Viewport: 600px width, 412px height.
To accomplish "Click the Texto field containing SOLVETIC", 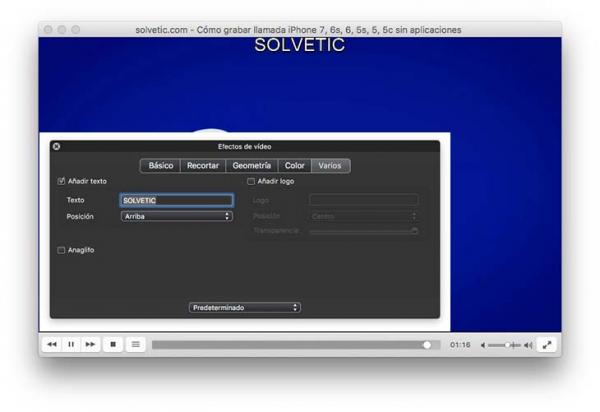I will pyautogui.click(x=177, y=200).
